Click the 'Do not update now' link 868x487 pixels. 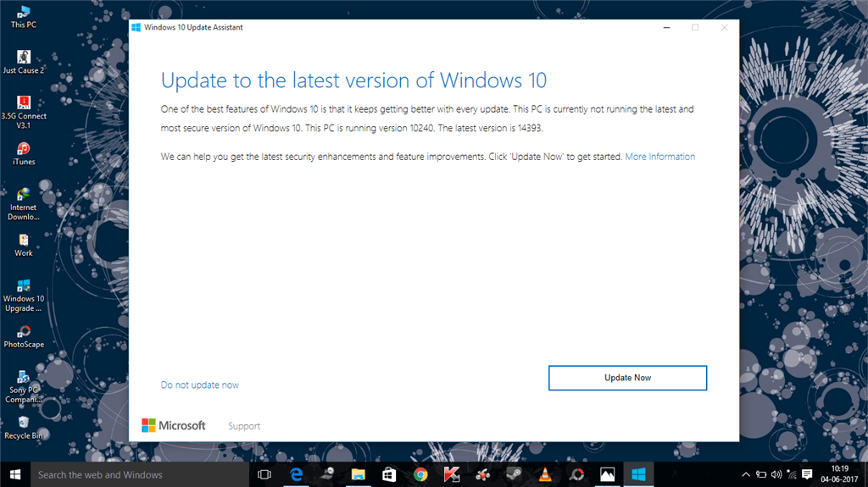pos(199,385)
